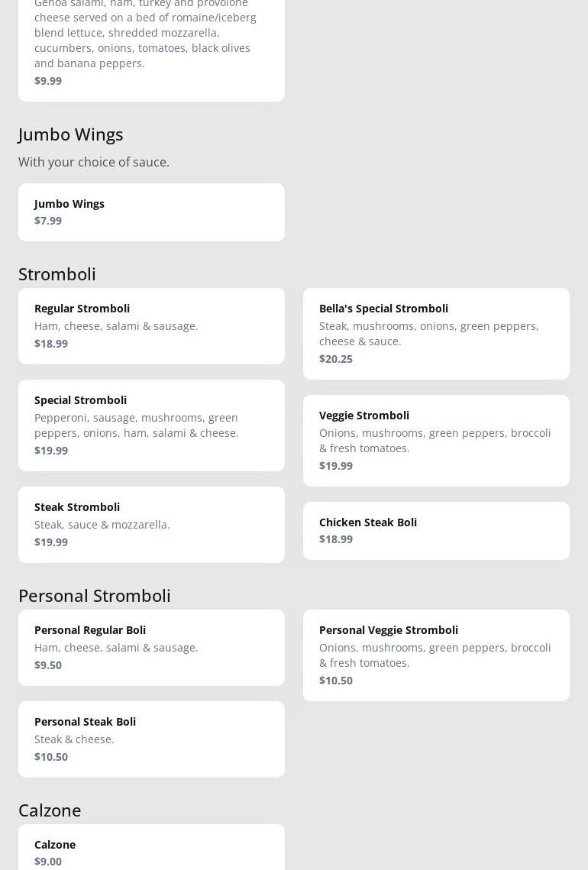Add the Steak Stromboli item

(x=151, y=524)
